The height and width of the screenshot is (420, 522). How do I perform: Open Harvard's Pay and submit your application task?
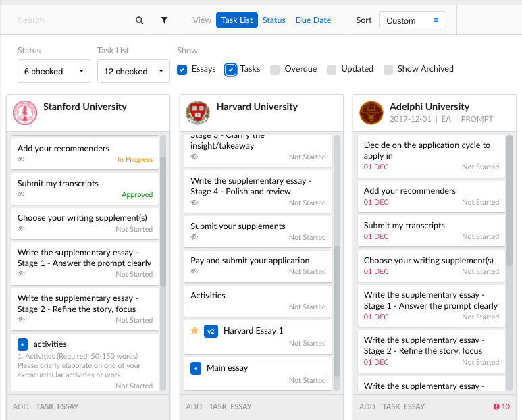259,266
